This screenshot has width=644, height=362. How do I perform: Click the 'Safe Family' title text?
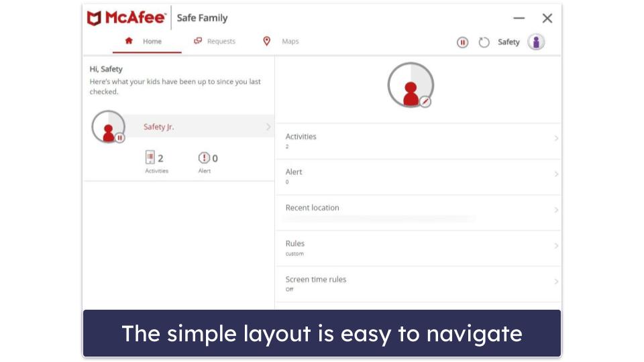coord(202,18)
